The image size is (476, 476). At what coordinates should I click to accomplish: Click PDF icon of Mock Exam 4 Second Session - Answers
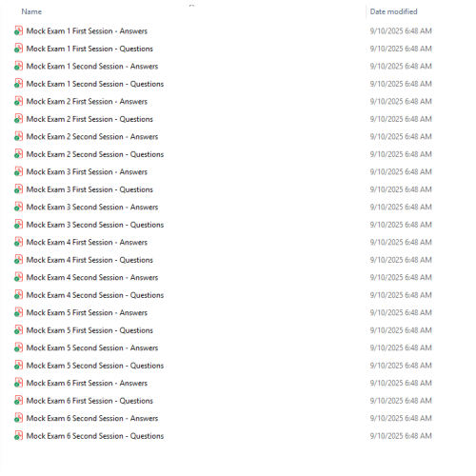(x=18, y=277)
